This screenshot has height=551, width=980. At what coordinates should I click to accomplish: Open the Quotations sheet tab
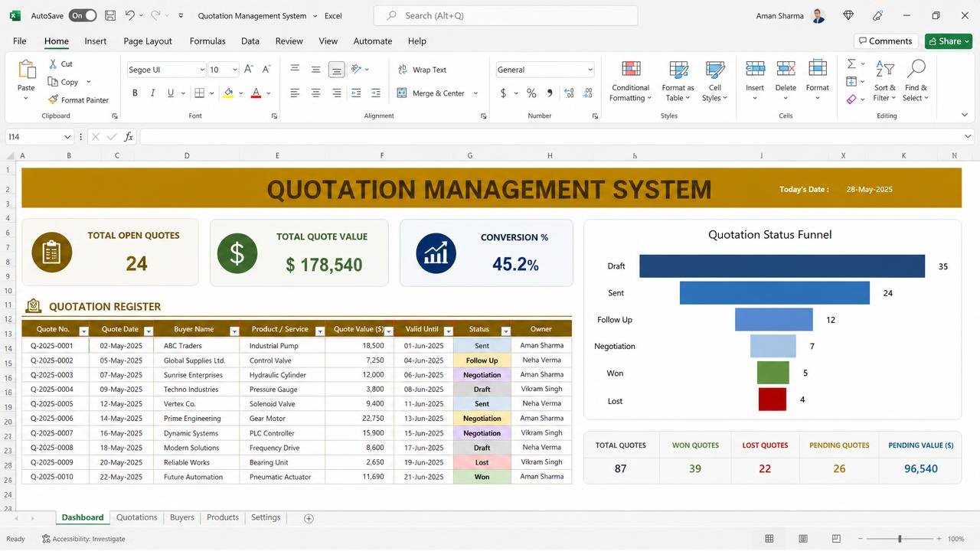tap(137, 517)
